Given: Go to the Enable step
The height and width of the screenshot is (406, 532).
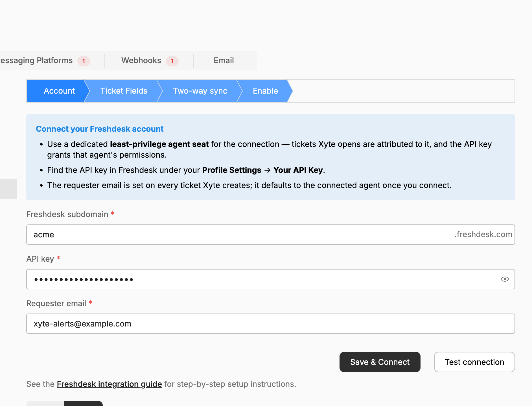Looking at the screenshot, I should [265, 91].
